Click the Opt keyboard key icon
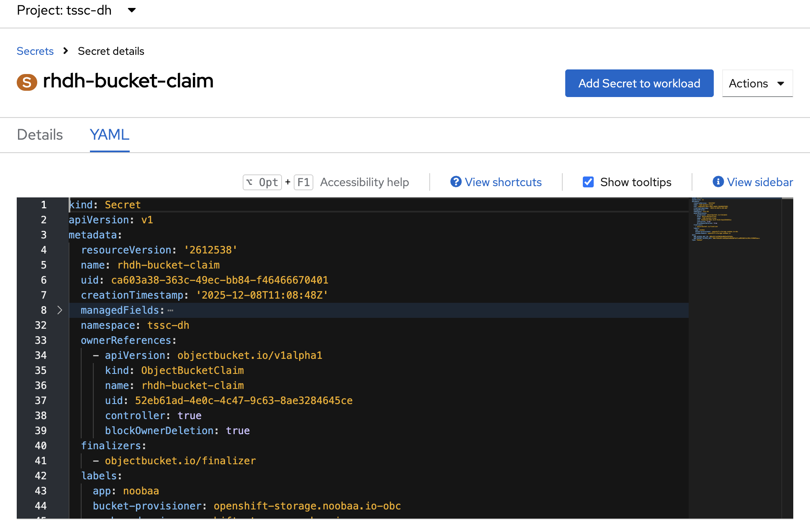 (262, 182)
